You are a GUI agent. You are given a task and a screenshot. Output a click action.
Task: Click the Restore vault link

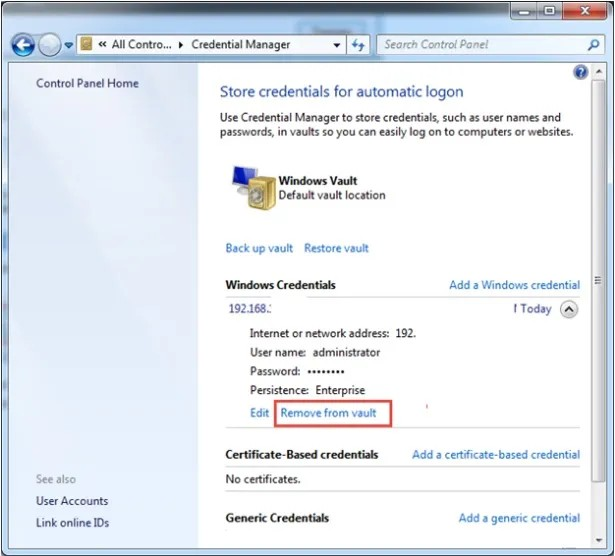[336, 248]
